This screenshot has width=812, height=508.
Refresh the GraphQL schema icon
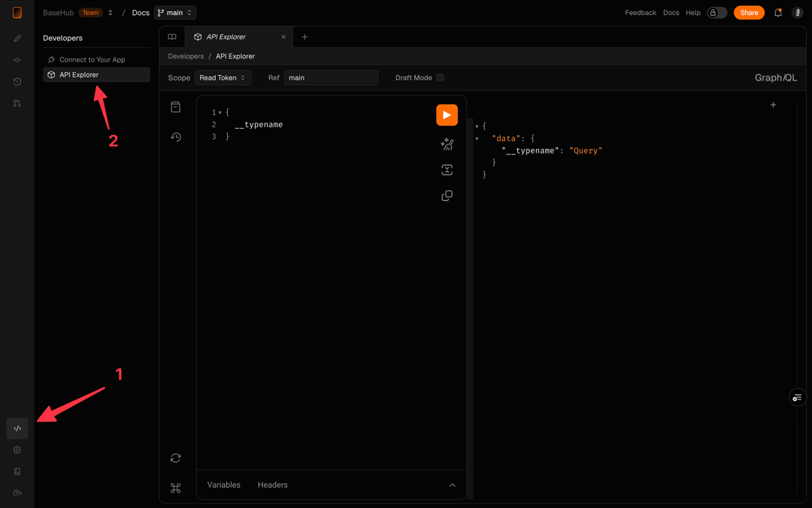point(175,458)
